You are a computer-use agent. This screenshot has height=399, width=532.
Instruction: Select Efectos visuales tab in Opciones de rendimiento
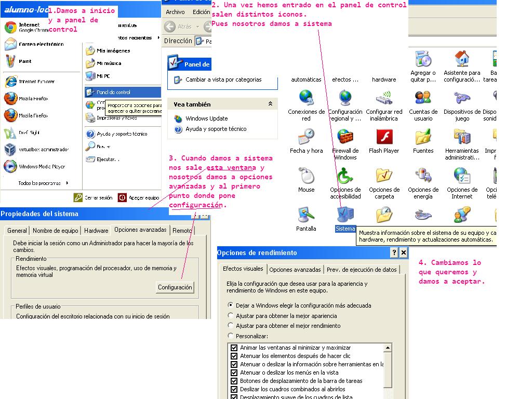(x=243, y=269)
